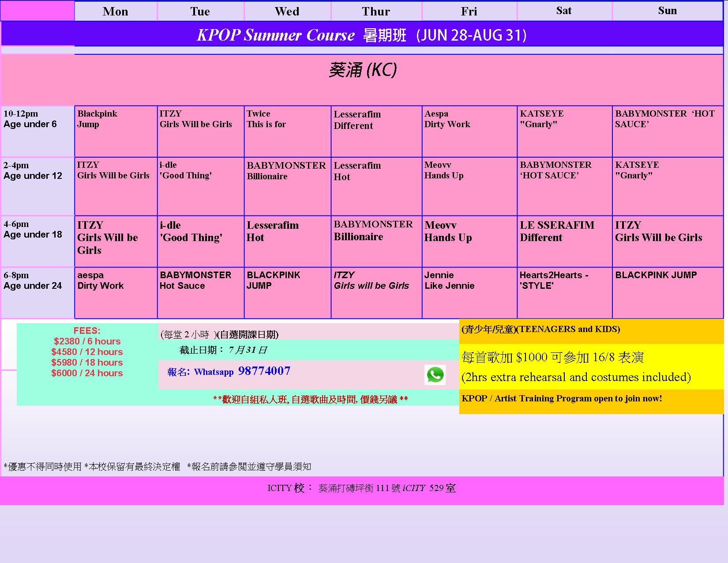Click Tuesday 10-12pm ITZY Girls Will be Girls
Image resolution: width=728 pixels, height=563 pixels.
click(x=201, y=131)
